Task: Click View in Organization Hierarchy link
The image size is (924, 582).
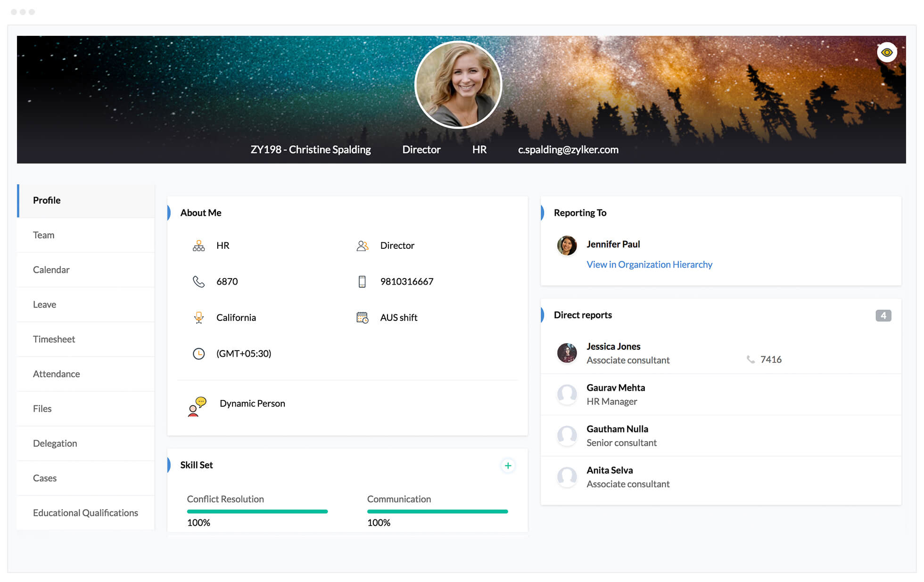Action: point(649,264)
